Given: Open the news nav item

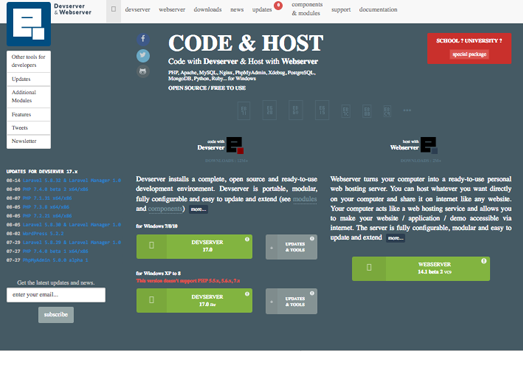Looking at the screenshot, I should (237, 10).
